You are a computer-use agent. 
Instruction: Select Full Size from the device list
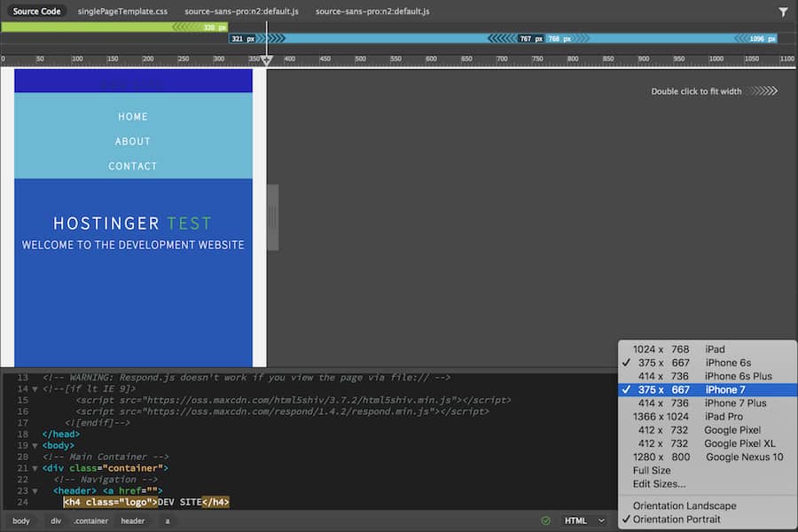point(649,470)
